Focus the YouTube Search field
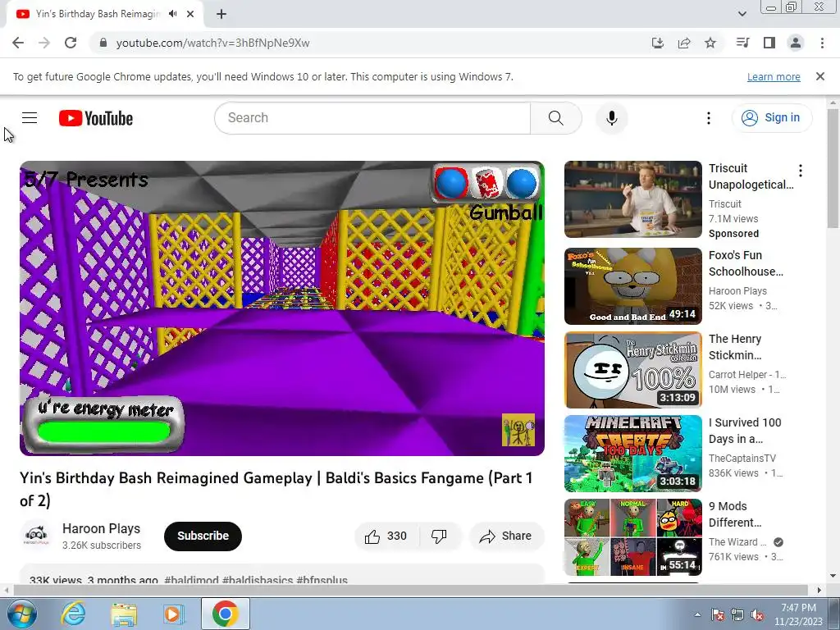840x630 pixels. [373, 118]
